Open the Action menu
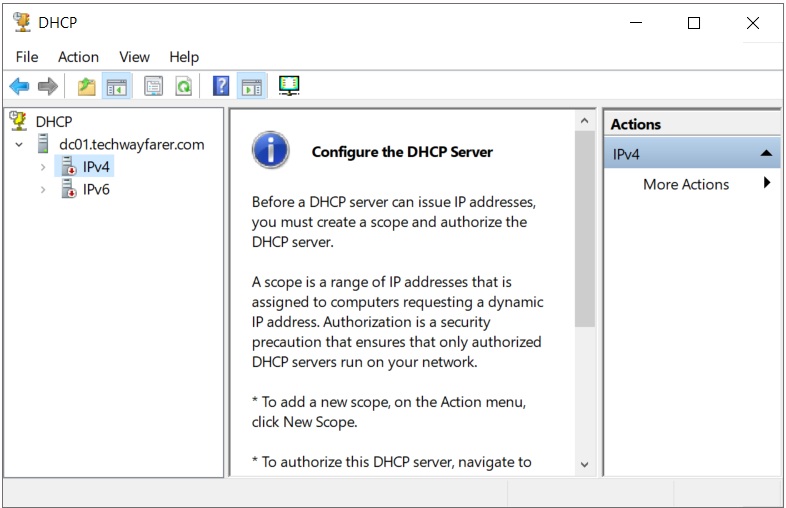The width and height of the screenshot is (786, 508). pyautogui.click(x=78, y=57)
